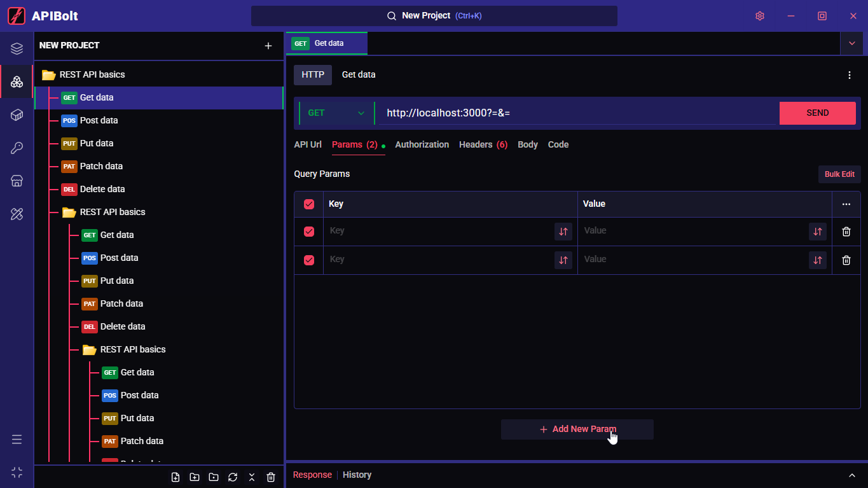
Task: Click the shrink arrows icon in sidebar
Action: click(x=17, y=472)
